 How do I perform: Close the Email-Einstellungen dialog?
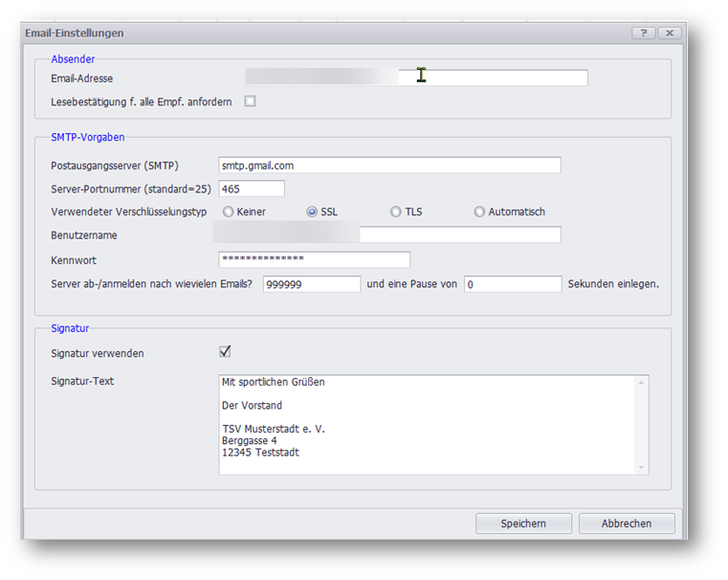click(668, 33)
